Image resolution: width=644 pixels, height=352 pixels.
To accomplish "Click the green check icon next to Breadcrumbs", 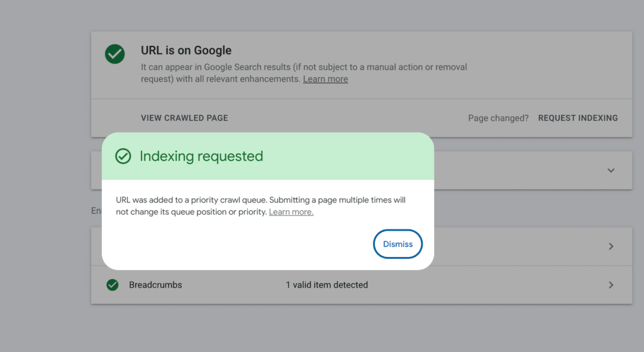I will click(x=113, y=285).
